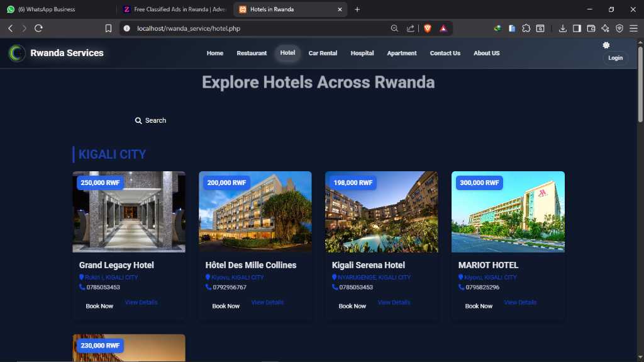The width and height of the screenshot is (644, 362).
Task: Click the Rwanda Services brand name
Action: coord(67,53)
